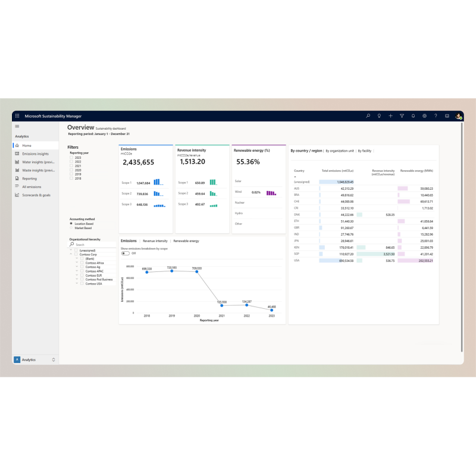Select the Location Based accounting method
The image size is (476, 476).
(x=71, y=224)
